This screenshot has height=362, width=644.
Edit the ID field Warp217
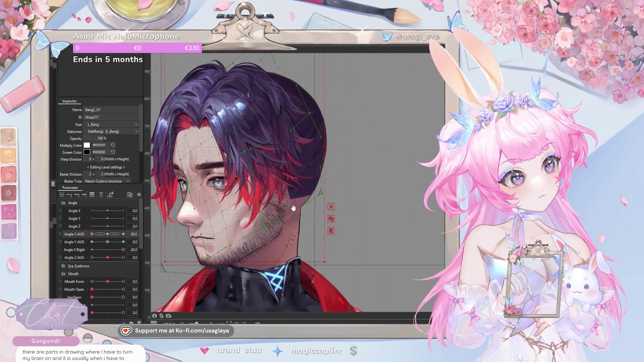pos(111,117)
